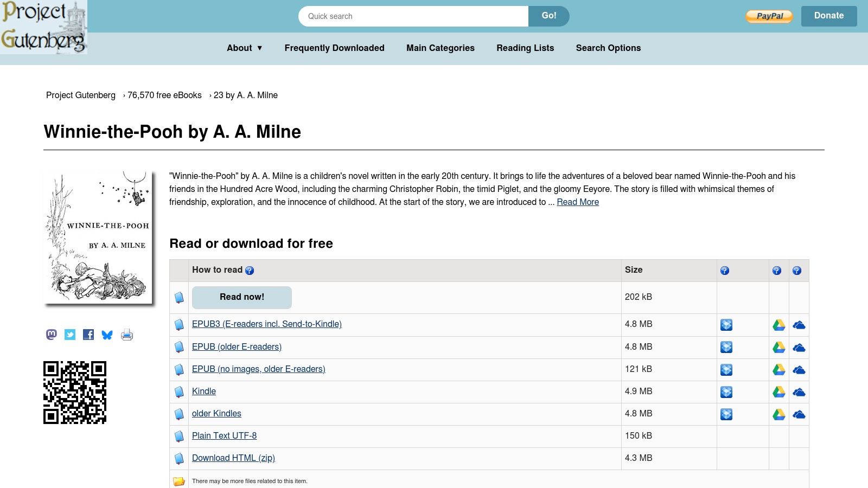This screenshot has width=868, height=488.
Task: Open Plain Text UTF-8 link
Action: pos(224,436)
